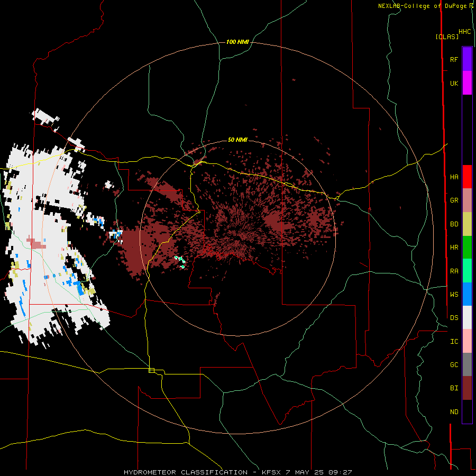Click the WS legend label

pos(454,294)
